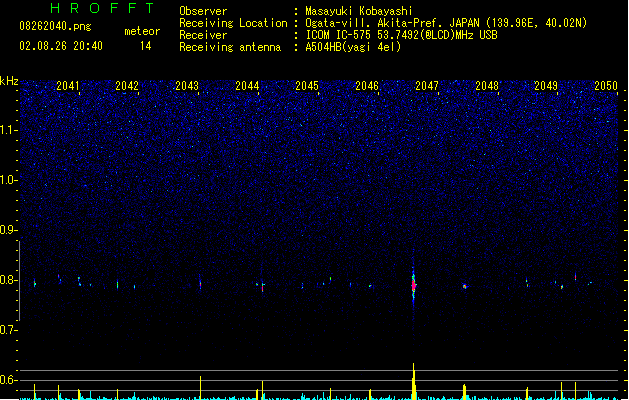Click the observer name Masayuki Kobayashi
The width and height of the screenshot is (629, 400).
pos(359,11)
